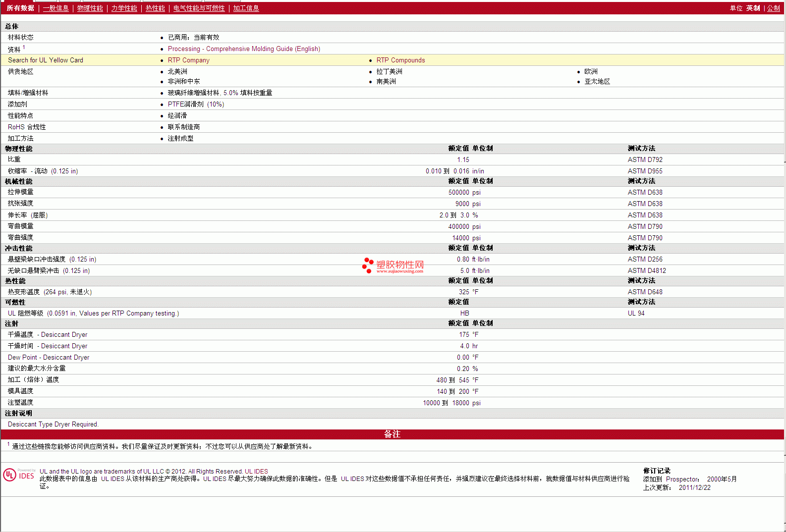Follow the RTP Compounds link
The height and width of the screenshot is (532, 786).
[400, 60]
